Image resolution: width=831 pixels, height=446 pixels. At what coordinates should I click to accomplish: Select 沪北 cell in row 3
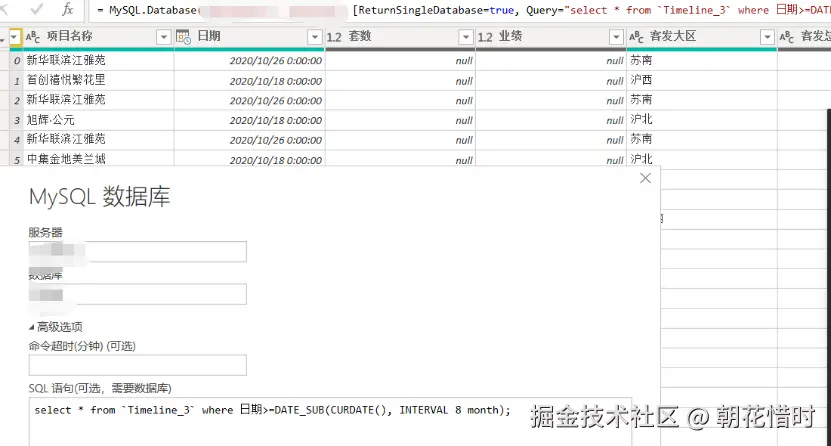tap(702, 120)
